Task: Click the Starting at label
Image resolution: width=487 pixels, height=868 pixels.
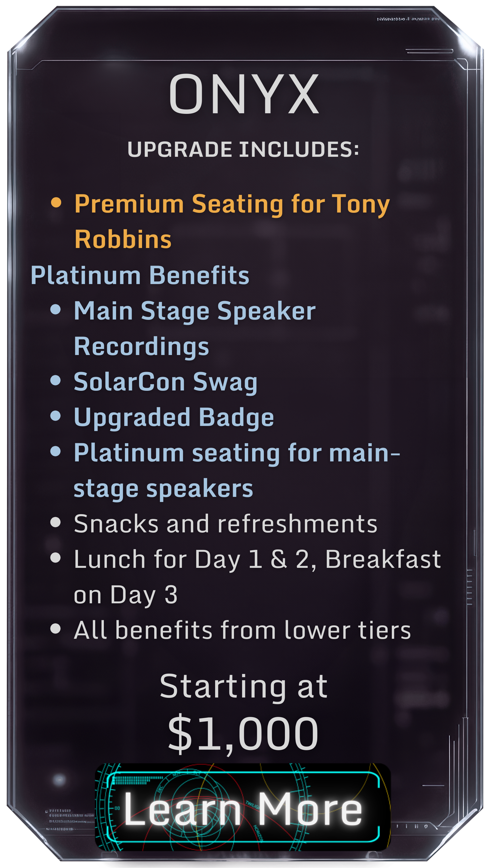Action: [243, 687]
